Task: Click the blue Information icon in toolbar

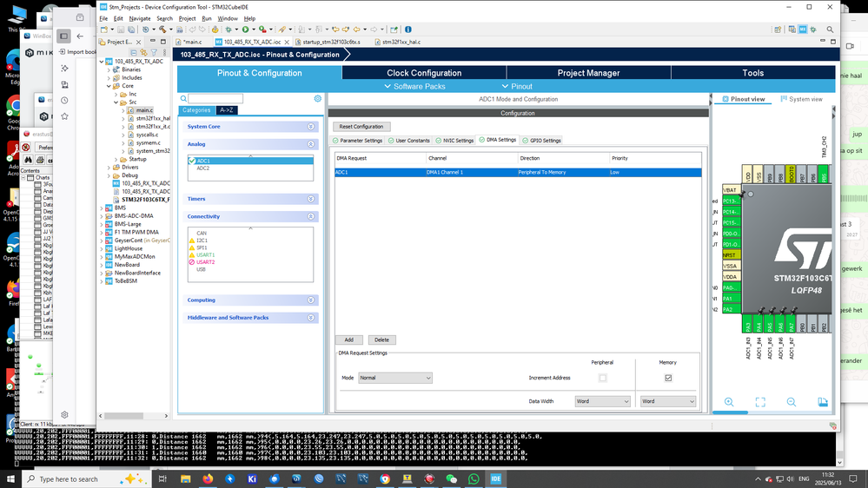Action: (408, 30)
